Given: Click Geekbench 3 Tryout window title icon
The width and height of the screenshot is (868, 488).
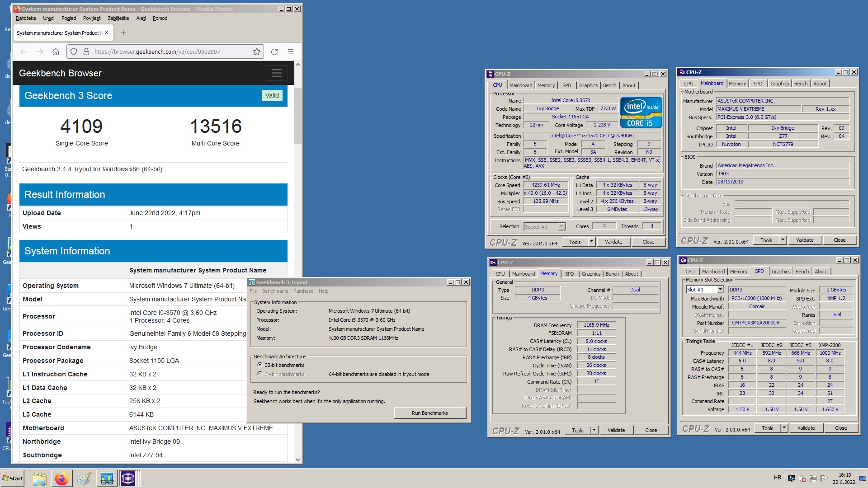Looking at the screenshot, I should pyautogui.click(x=252, y=282).
